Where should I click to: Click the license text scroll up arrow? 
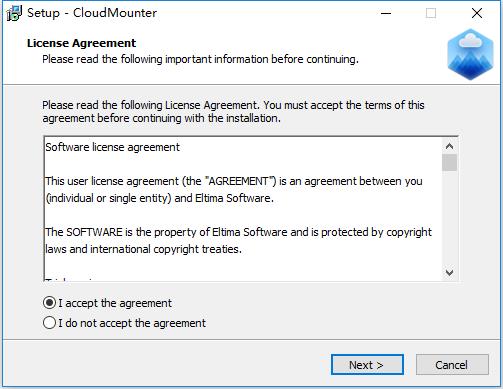449,146
